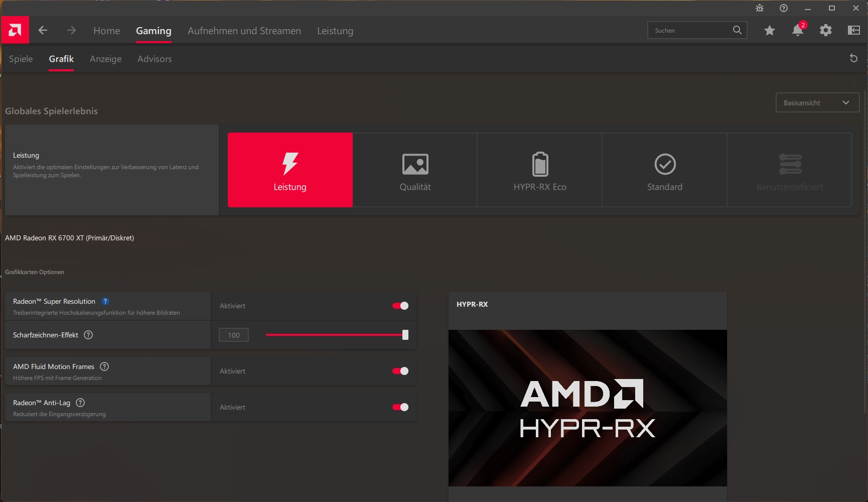Open the Home tab

107,31
